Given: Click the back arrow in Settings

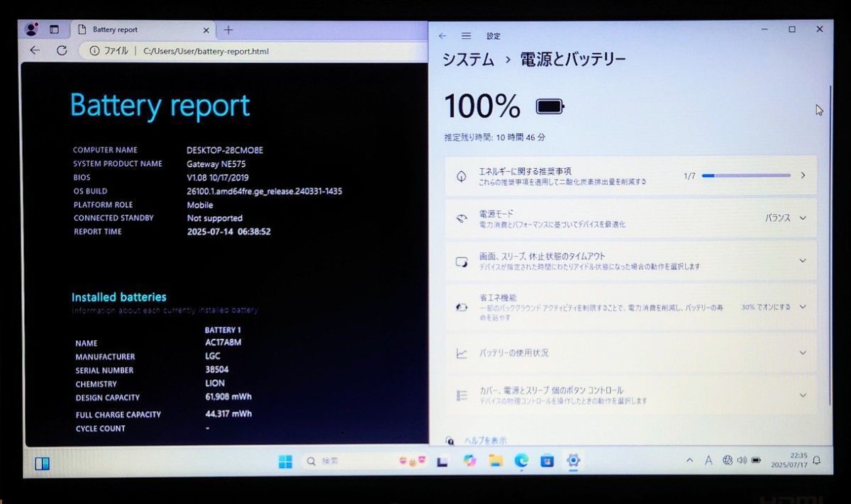Looking at the screenshot, I should click(x=442, y=36).
